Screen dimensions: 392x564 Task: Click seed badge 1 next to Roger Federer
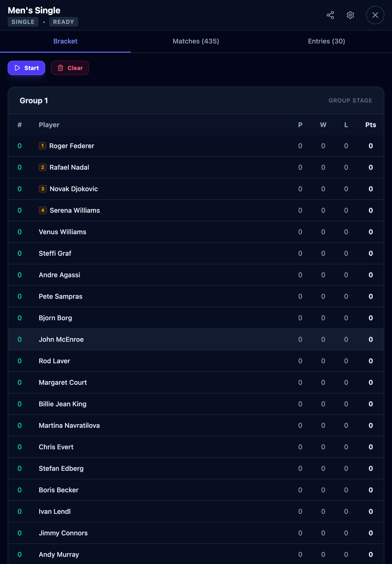point(43,146)
